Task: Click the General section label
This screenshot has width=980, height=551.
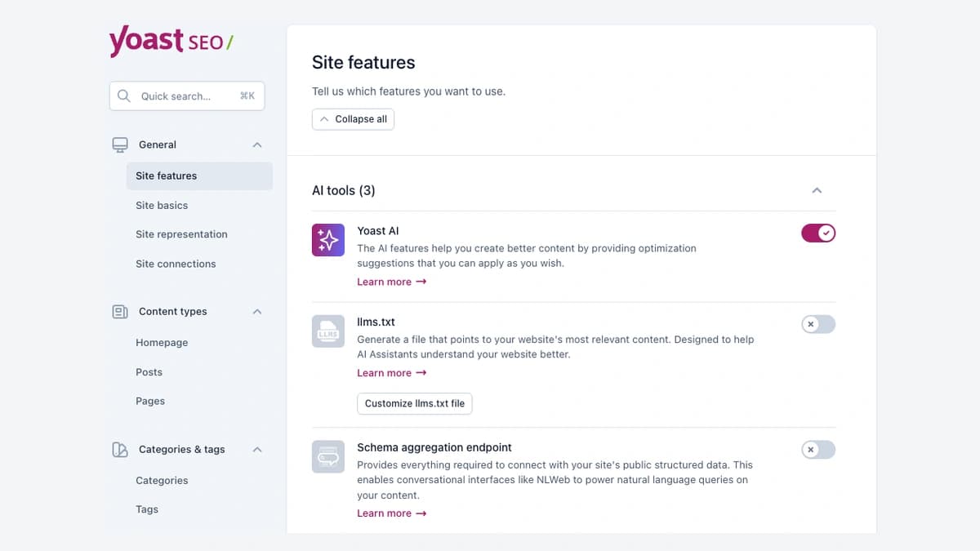Action: (158, 144)
